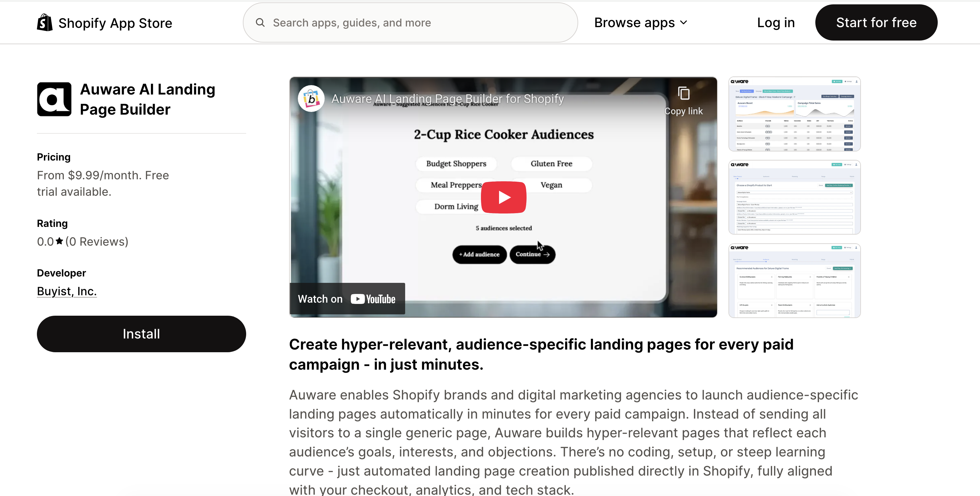Type in the Search apps field
This screenshot has height=496, width=980.
point(419,22)
